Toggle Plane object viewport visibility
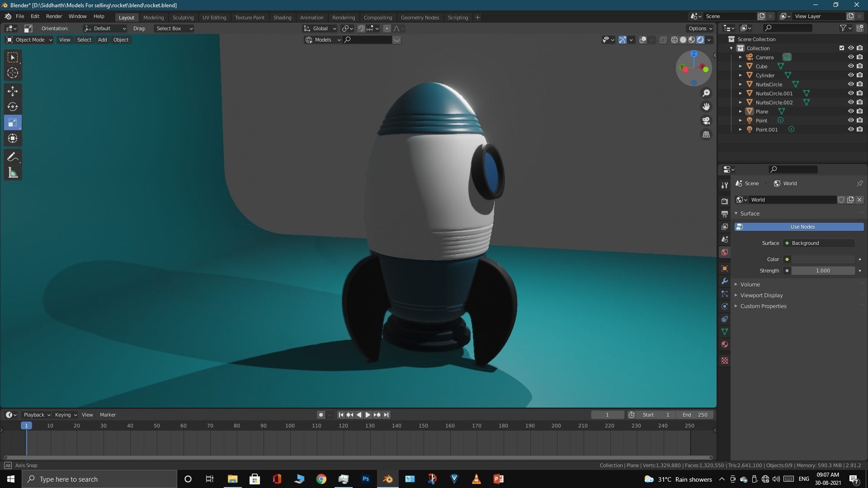This screenshot has width=868, height=488. click(850, 111)
